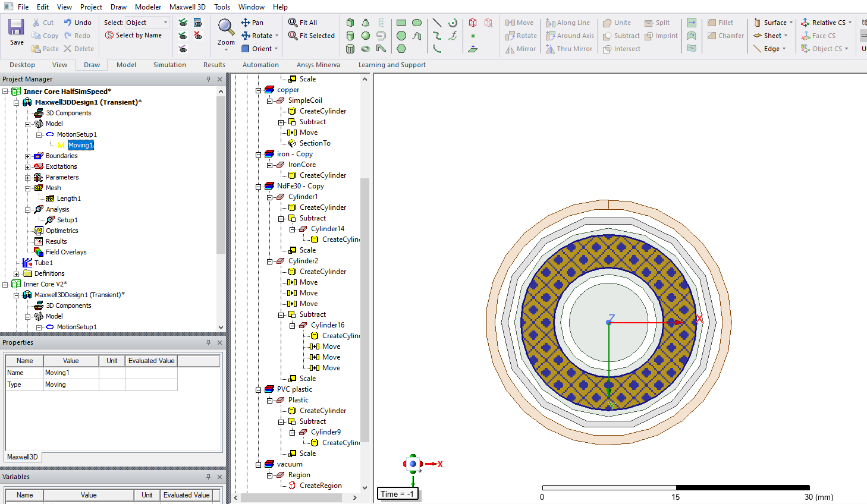Click the Save icon in the toolbar
867x504 pixels.
pyautogui.click(x=16, y=31)
